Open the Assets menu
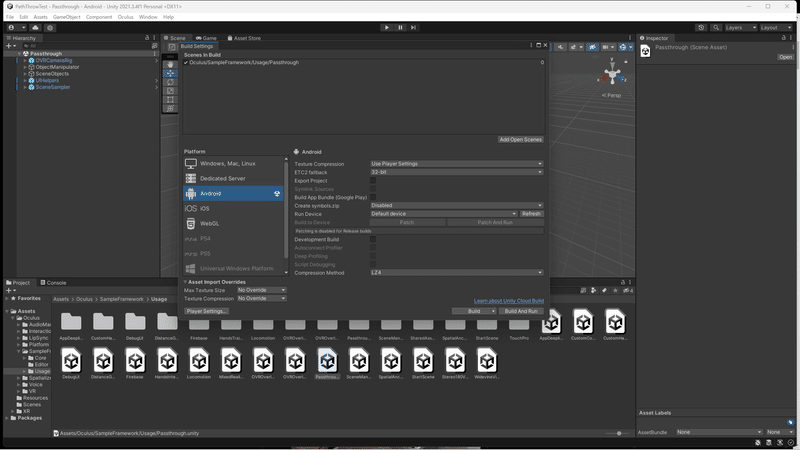 coord(40,17)
